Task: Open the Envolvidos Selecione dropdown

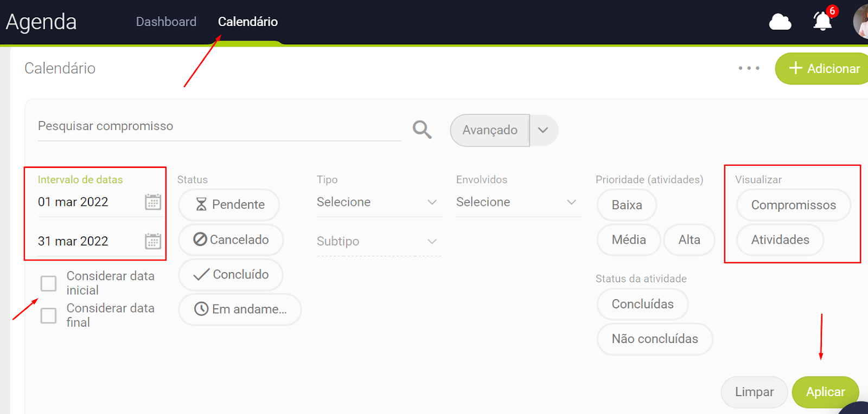Action: coord(518,202)
